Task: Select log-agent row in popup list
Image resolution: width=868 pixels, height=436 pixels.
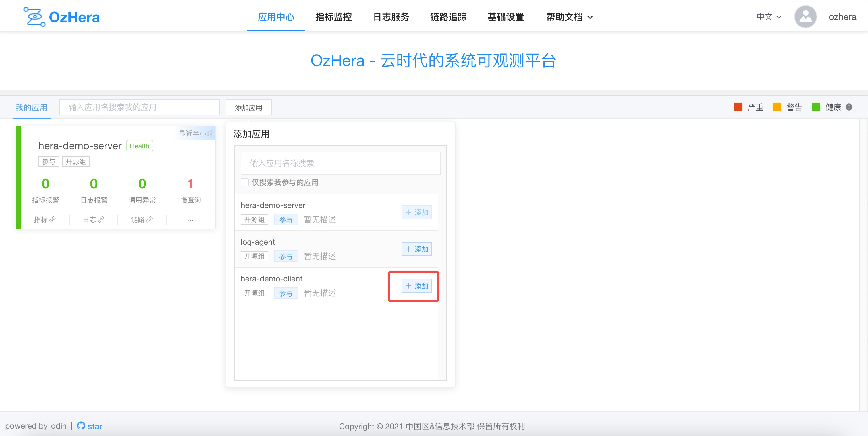Action: [x=336, y=249]
